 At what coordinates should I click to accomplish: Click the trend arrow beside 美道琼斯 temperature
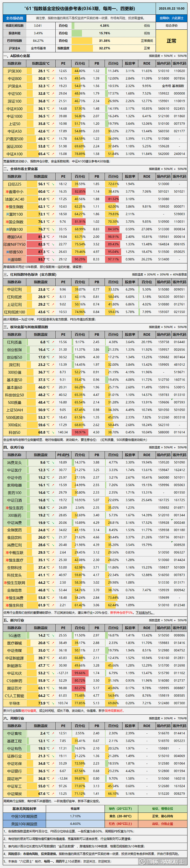(x=53, y=259)
